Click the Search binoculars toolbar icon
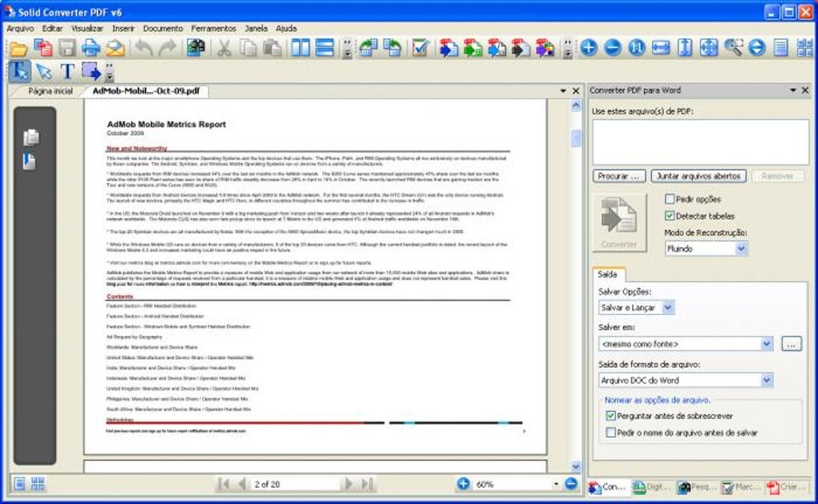The width and height of the screenshot is (818, 504). point(196,48)
